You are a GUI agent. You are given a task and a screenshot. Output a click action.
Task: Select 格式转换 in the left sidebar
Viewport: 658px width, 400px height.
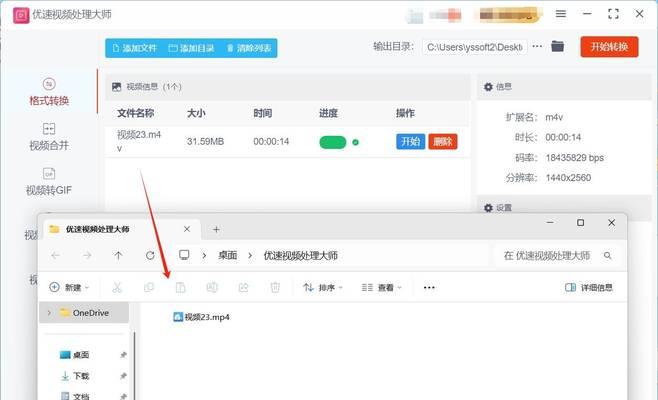click(49, 92)
